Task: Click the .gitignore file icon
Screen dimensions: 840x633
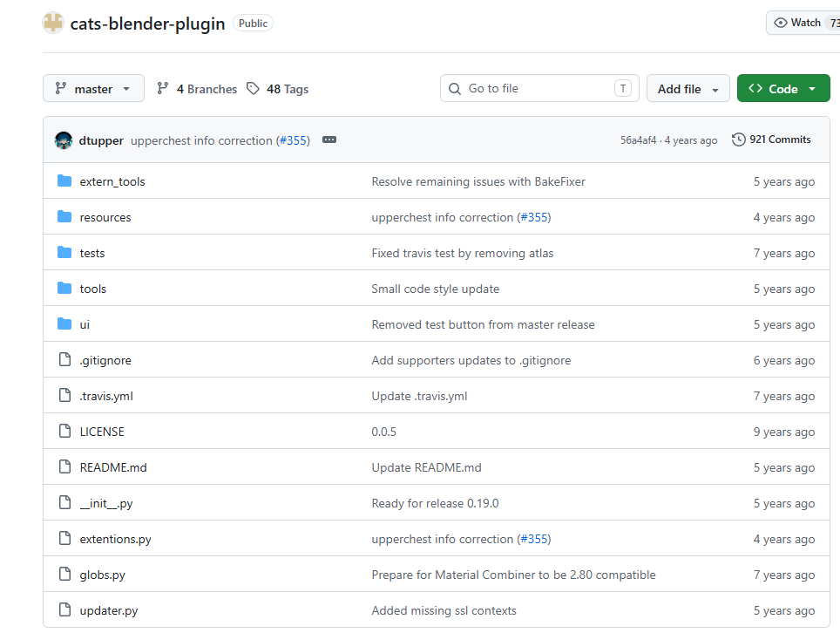Action: tap(64, 359)
